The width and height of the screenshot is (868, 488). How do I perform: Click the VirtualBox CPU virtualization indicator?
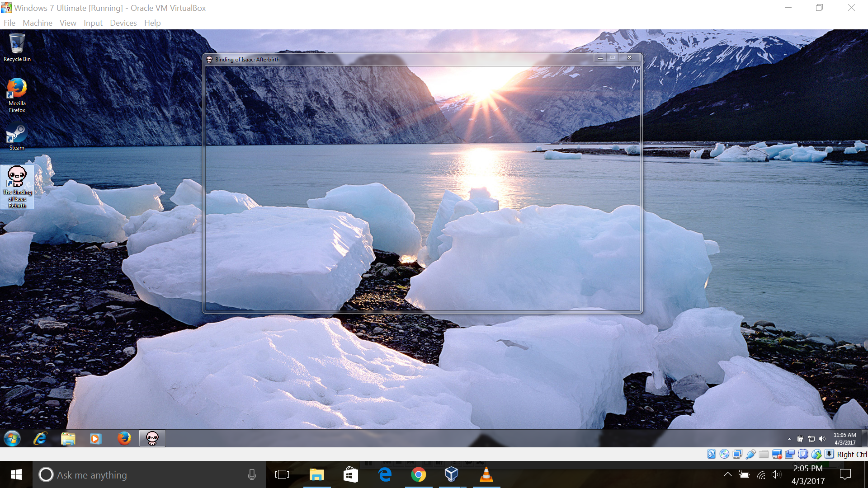pyautogui.click(x=803, y=454)
